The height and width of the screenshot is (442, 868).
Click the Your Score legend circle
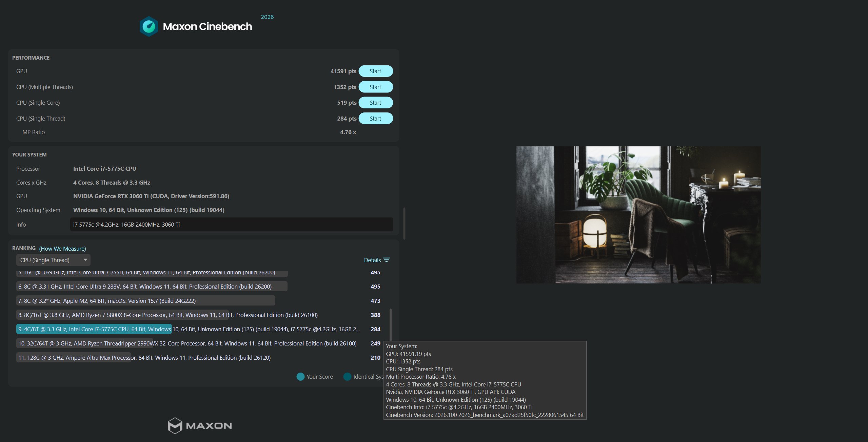300,377
